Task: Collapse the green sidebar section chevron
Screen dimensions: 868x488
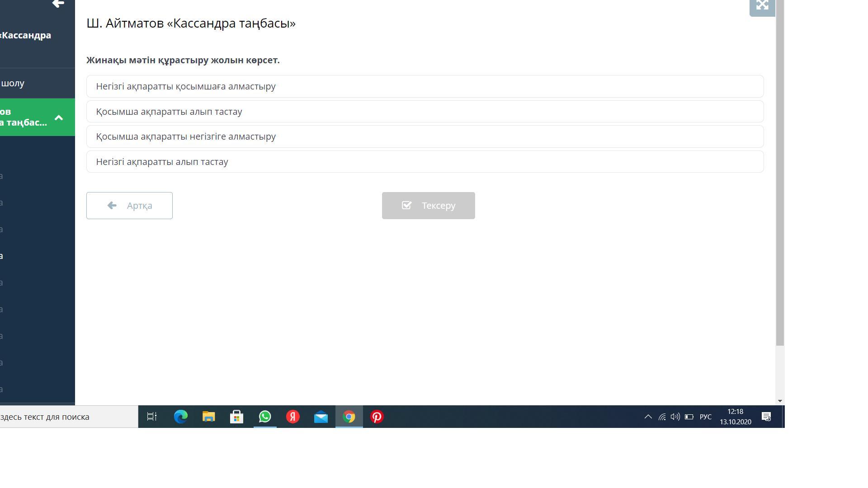Action: [59, 117]
